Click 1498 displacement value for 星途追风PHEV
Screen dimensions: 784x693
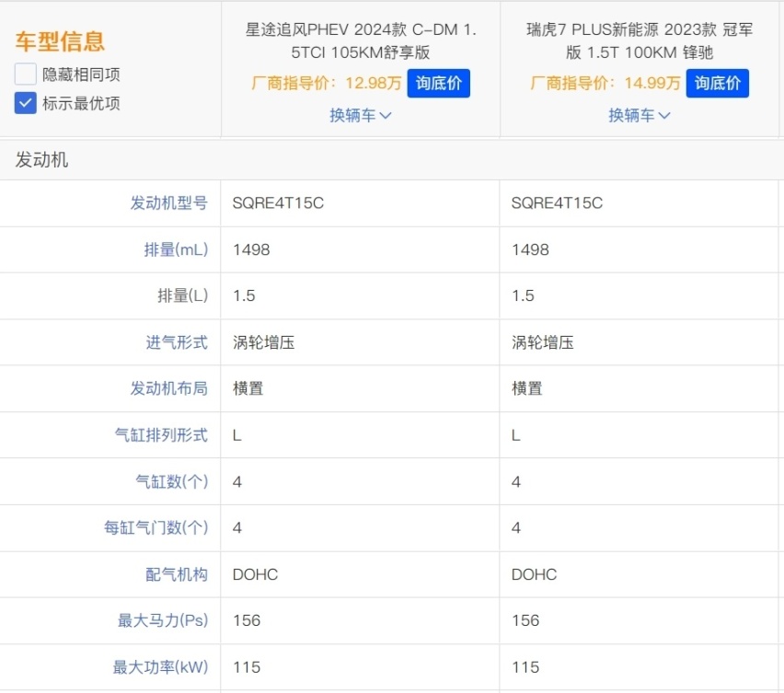(x=251, y=249)
